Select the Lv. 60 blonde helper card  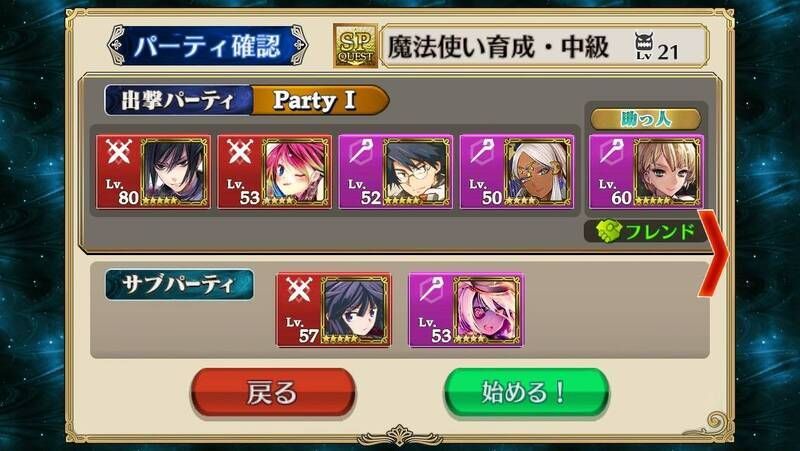coord(646,172)
